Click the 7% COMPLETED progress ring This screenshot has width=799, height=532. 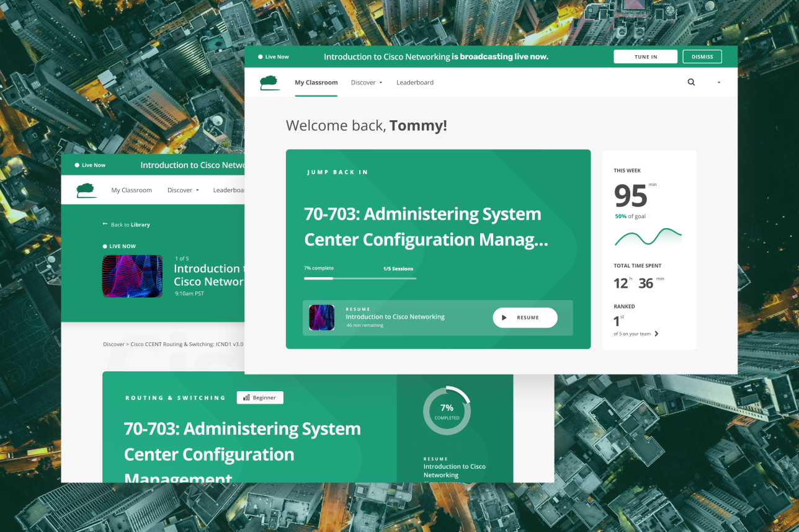tap(447, 410)
